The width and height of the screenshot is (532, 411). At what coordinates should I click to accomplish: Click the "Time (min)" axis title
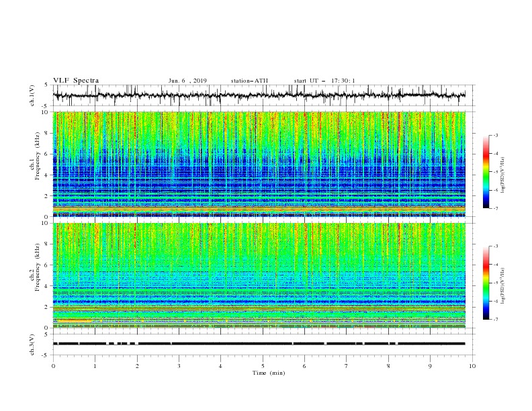pyautogui.click(x=269, y=373)
